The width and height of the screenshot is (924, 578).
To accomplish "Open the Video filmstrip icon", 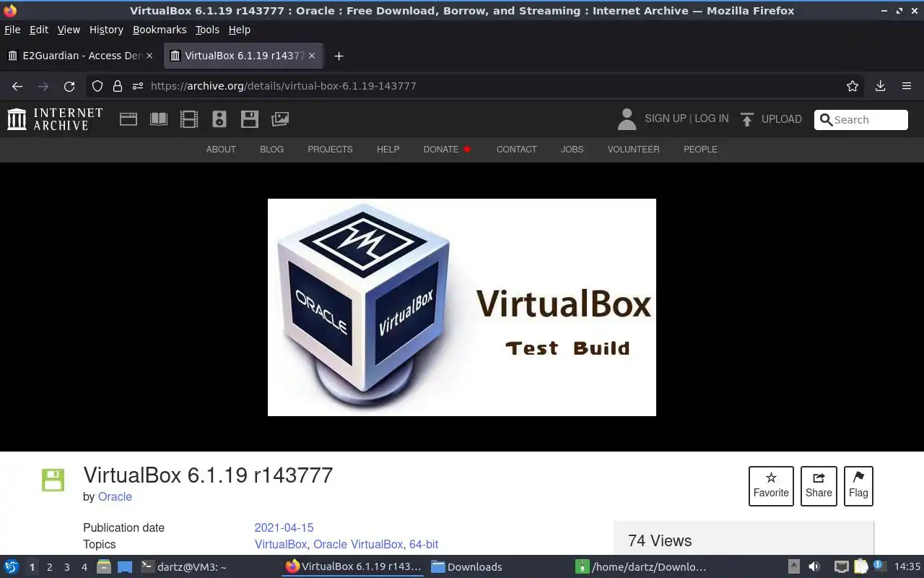I will 189,119.
